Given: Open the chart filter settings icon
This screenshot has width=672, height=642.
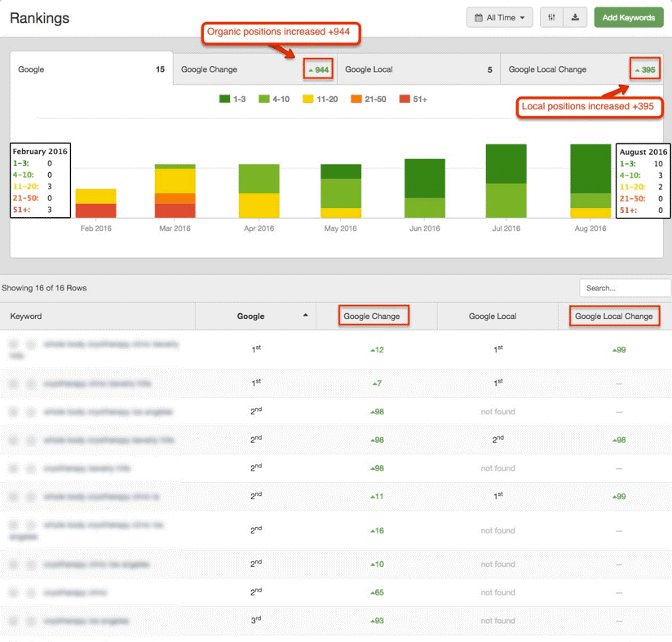Looking at the screenshot, I should click(552, 17).
